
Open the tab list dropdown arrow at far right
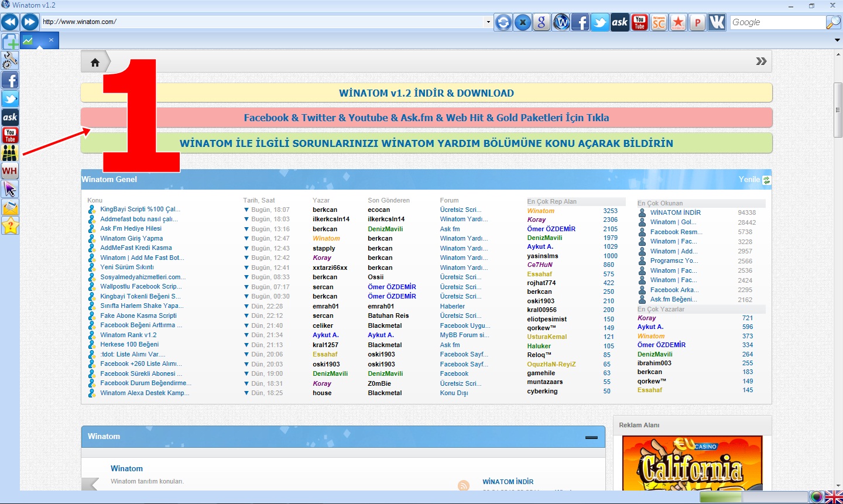click(x=837, y=40)
